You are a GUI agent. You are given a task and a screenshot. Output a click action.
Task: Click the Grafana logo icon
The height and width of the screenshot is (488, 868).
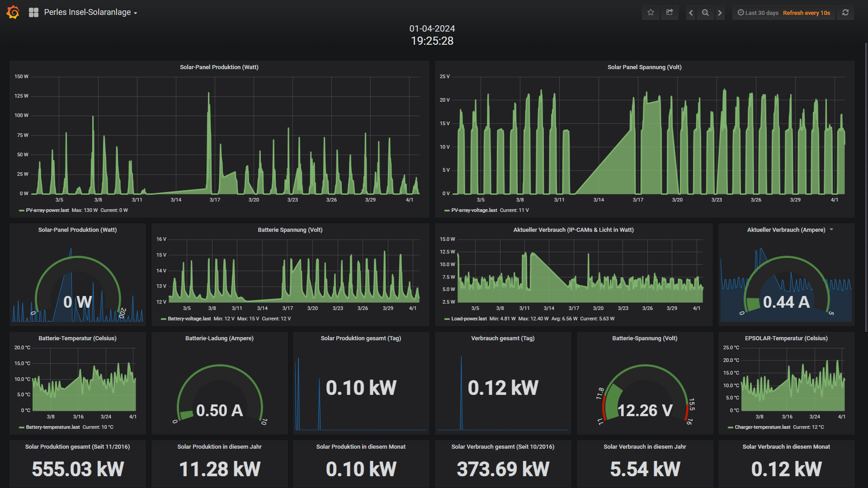[x=13, y=12]
